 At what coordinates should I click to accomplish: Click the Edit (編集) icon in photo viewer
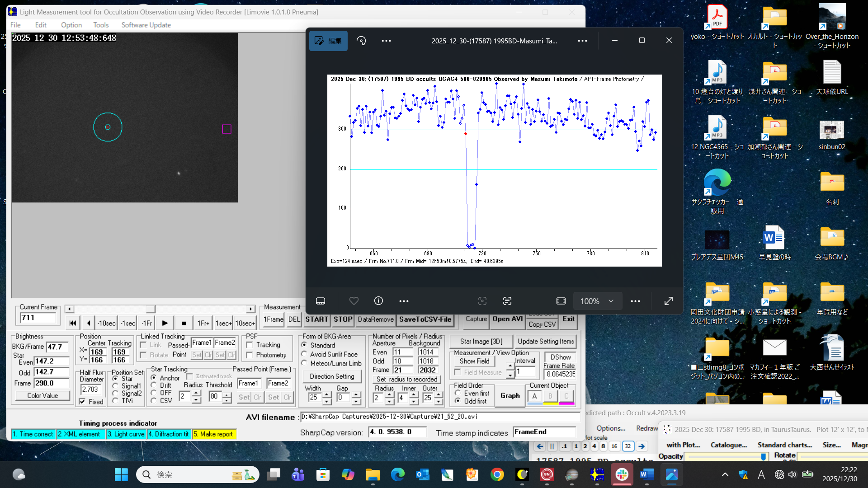(x=328, y=41)
